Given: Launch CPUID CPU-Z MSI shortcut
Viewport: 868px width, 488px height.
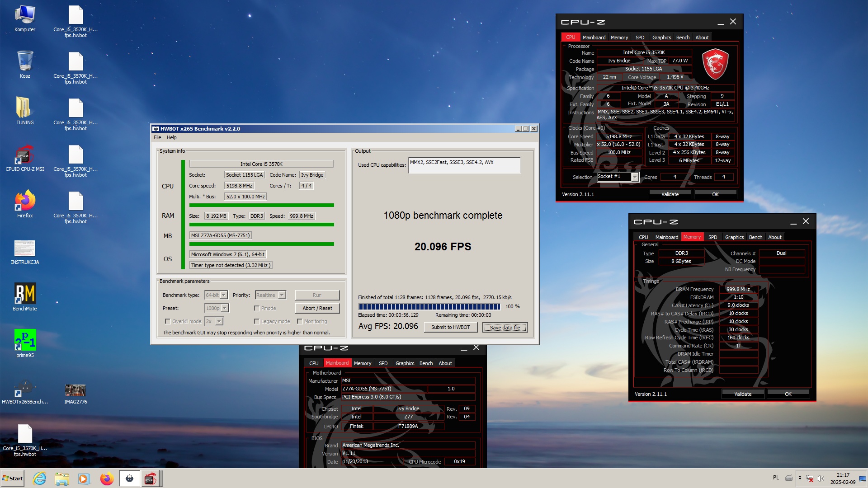Looking at the screenshot, I should (x=25, y=158).
